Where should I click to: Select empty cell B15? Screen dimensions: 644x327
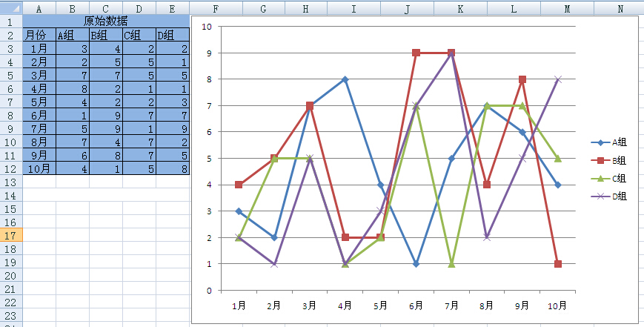pyautogui.click(x=73, y=208)
